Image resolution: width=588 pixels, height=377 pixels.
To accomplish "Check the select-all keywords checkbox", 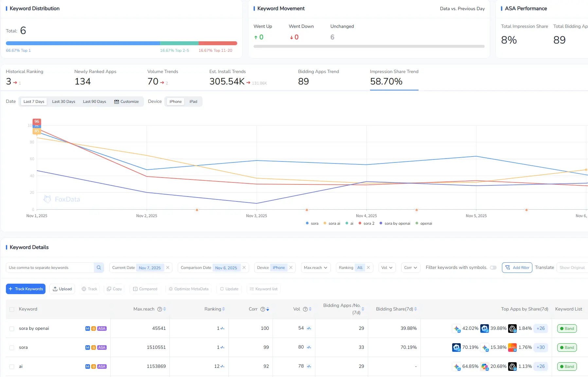I will (12, 309).
